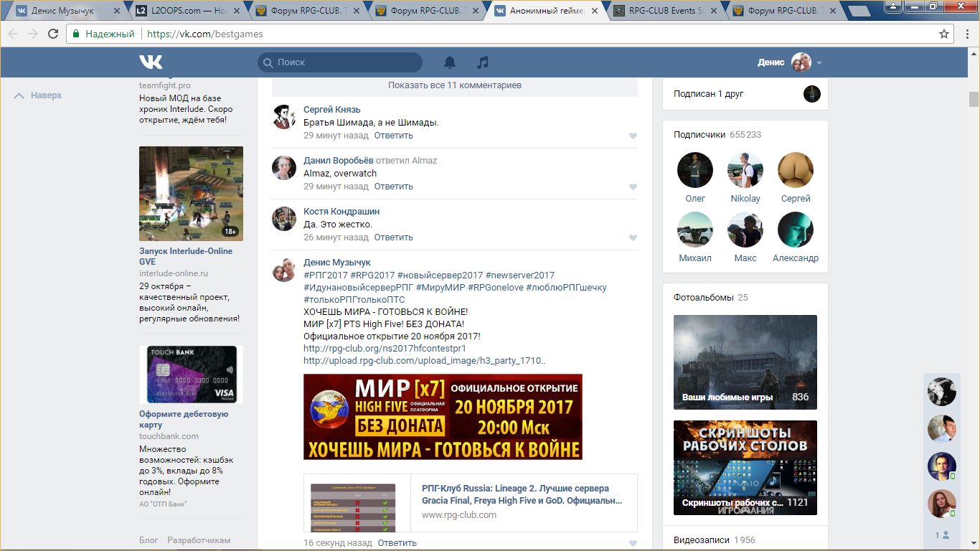Image resolution: width=980 pixels, height=551 pixels.
Task: Open the music note player icon
Action: click(483, 62)
